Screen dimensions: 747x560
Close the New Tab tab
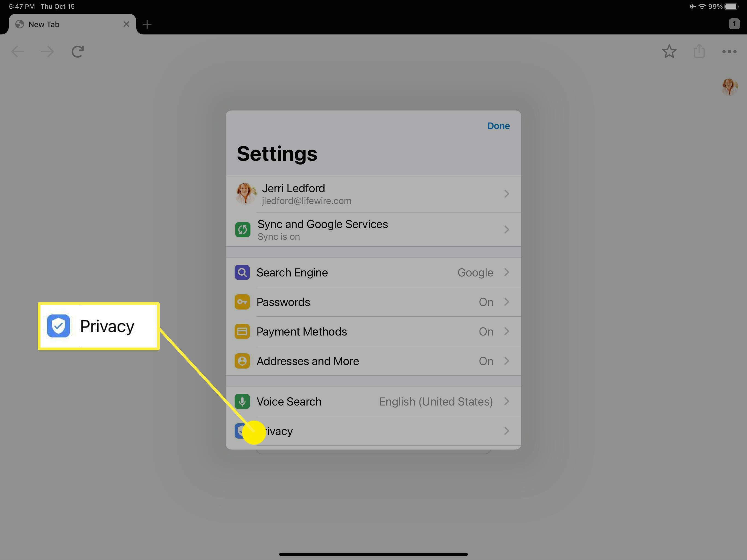click(126, 24)
